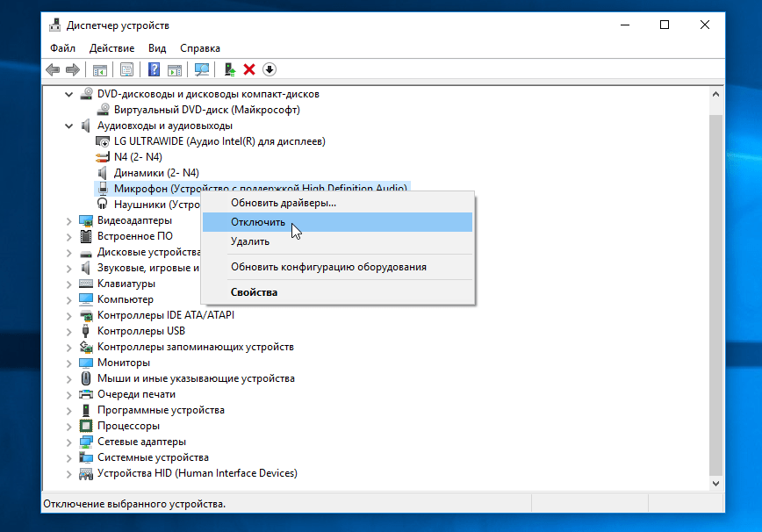Image resolution: width=762 pixels, height=532 pixels.
Task: Expand the Программные устройства category
Action: point(69,411)
